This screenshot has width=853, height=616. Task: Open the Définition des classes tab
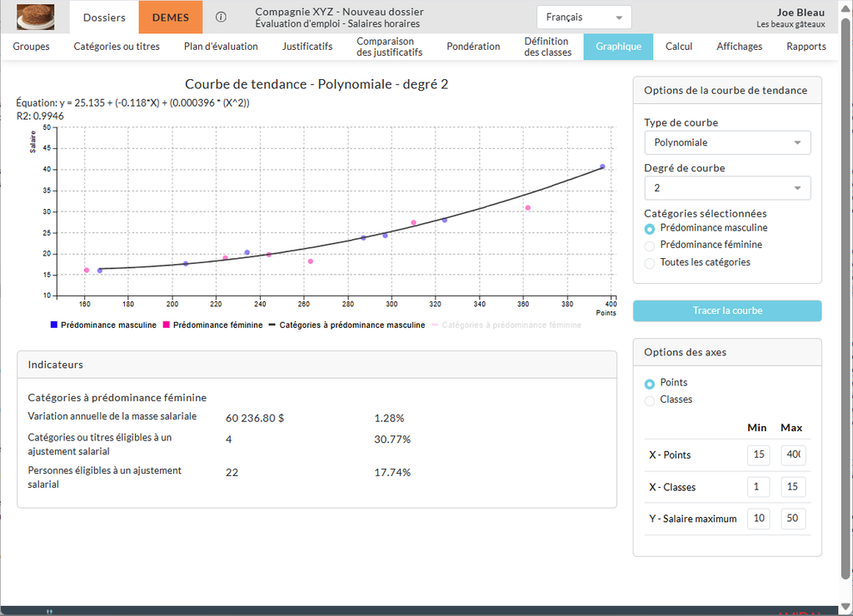(548, 47)
